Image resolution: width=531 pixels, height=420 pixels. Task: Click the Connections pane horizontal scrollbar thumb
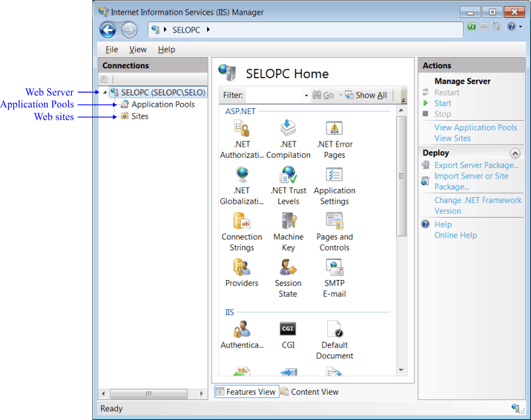point(149,393)
